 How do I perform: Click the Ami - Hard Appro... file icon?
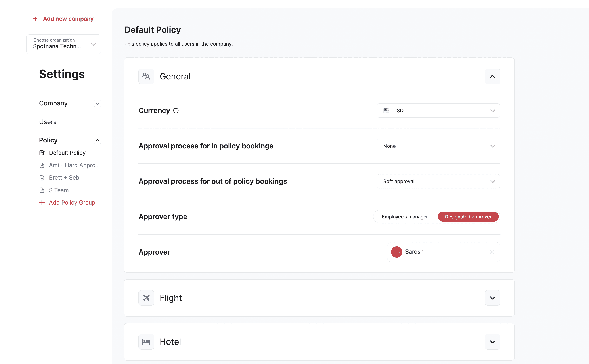tap(42, 165)
